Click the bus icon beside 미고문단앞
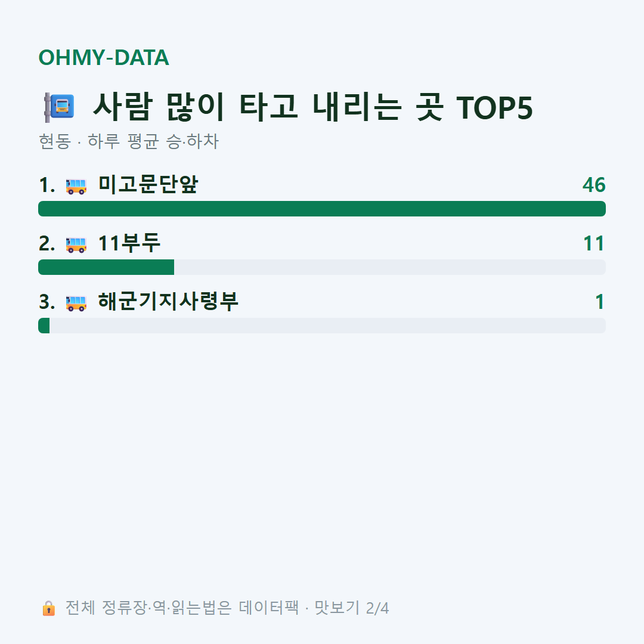644x644 pixels. (x=76, y=186)
